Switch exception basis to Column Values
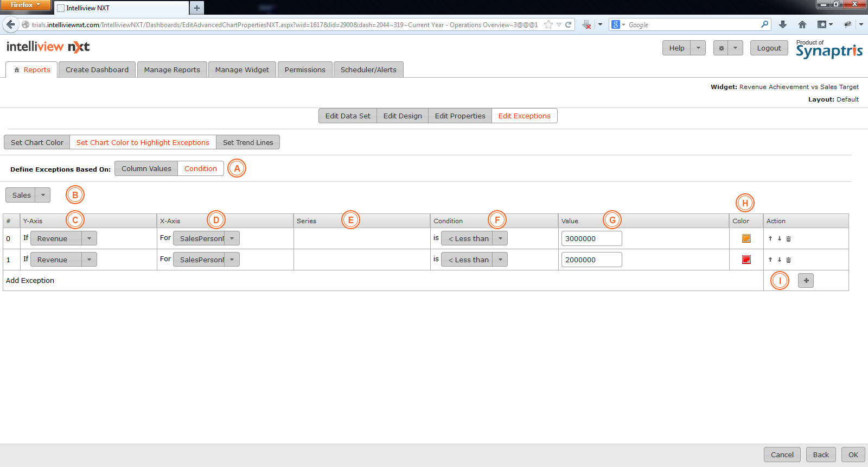Screen dimensions: 868x467 click(x=146, y=169)
